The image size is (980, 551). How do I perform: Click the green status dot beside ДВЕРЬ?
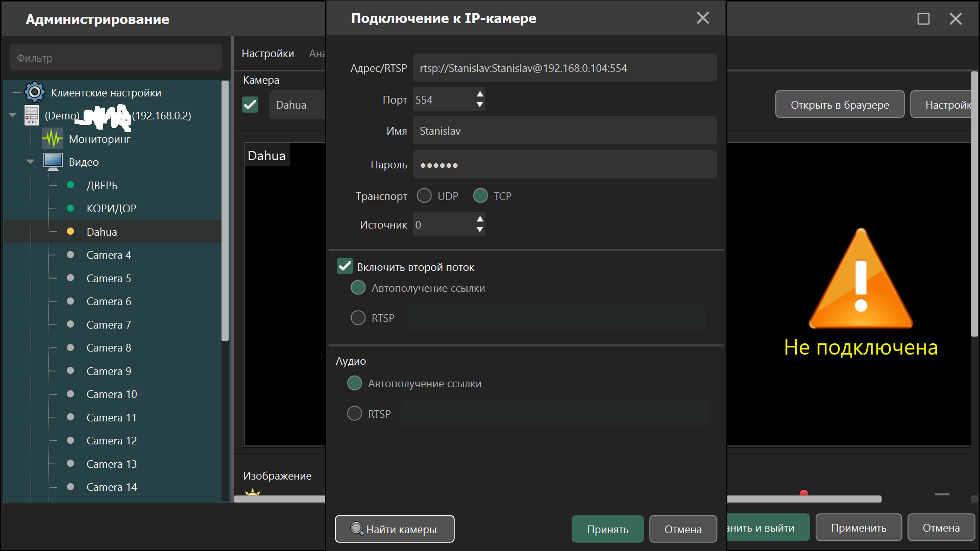point(70,185)
